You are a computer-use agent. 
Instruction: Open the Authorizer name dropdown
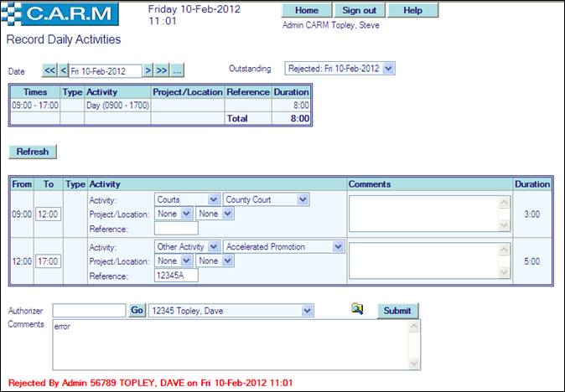(231, 311)
